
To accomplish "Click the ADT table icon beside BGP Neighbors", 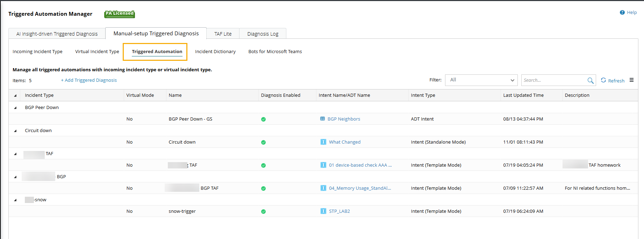I will pos(322,119).
